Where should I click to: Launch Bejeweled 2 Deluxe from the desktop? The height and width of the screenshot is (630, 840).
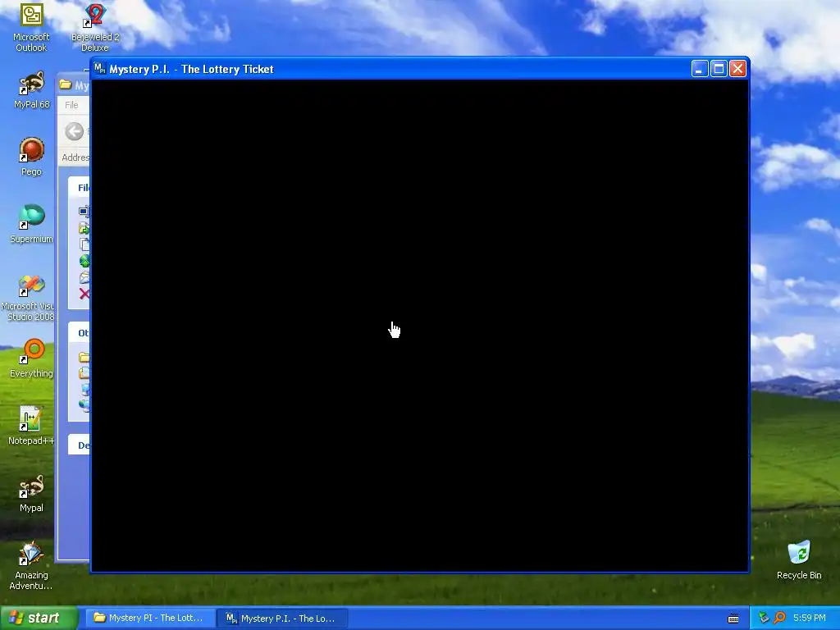95,27
